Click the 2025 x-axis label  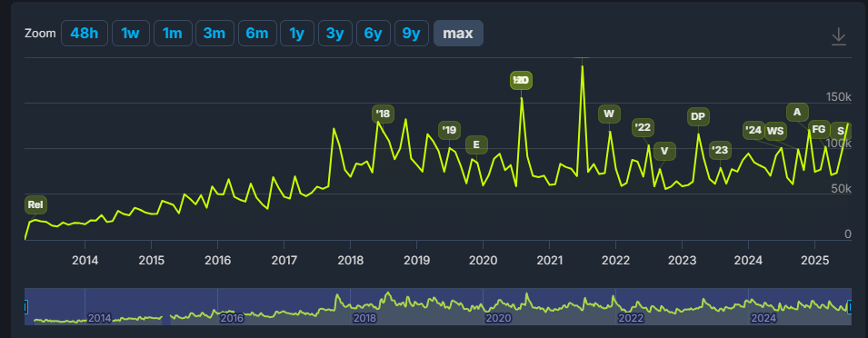(815, 260)
